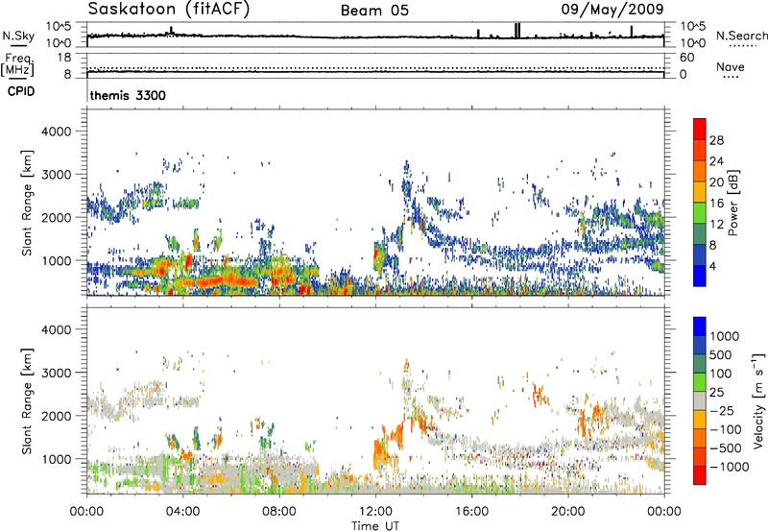The width and height of the screenshot is (768, 532).
Task: Click the 'Nave' legend label
Action: (x=730, y=66)
